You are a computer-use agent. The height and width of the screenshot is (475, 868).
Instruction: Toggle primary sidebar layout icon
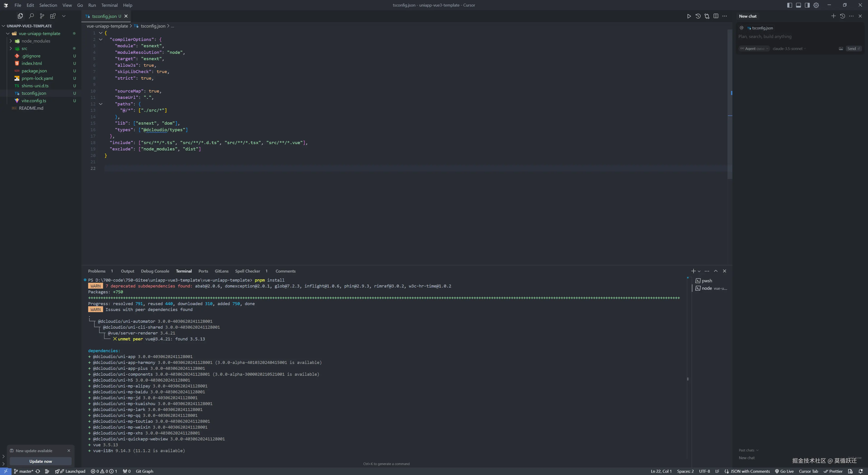pyautogui.click(x=790, y=5)
